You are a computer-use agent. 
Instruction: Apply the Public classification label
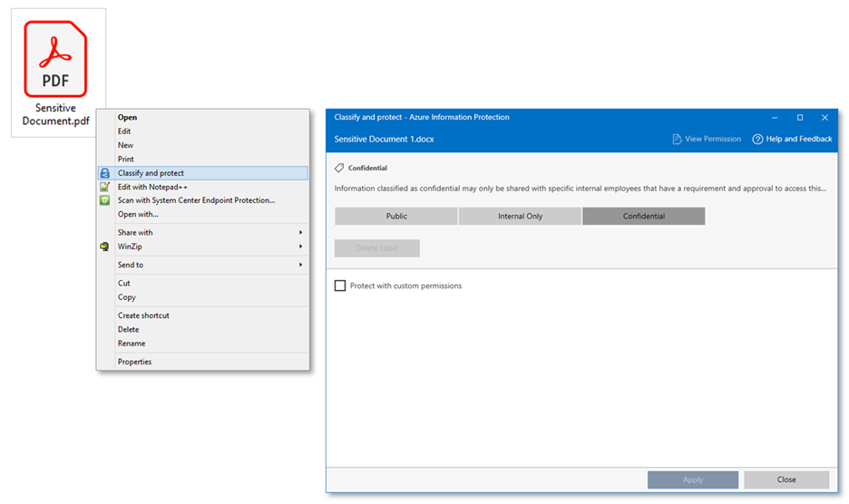coord(396,216)
